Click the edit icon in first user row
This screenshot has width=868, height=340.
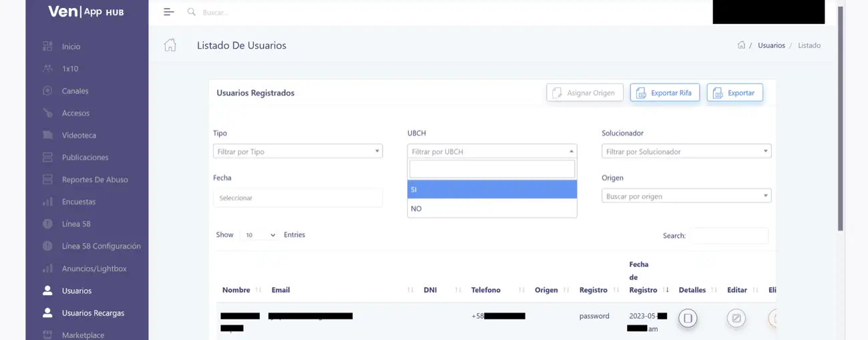click(x=736, y=318)
